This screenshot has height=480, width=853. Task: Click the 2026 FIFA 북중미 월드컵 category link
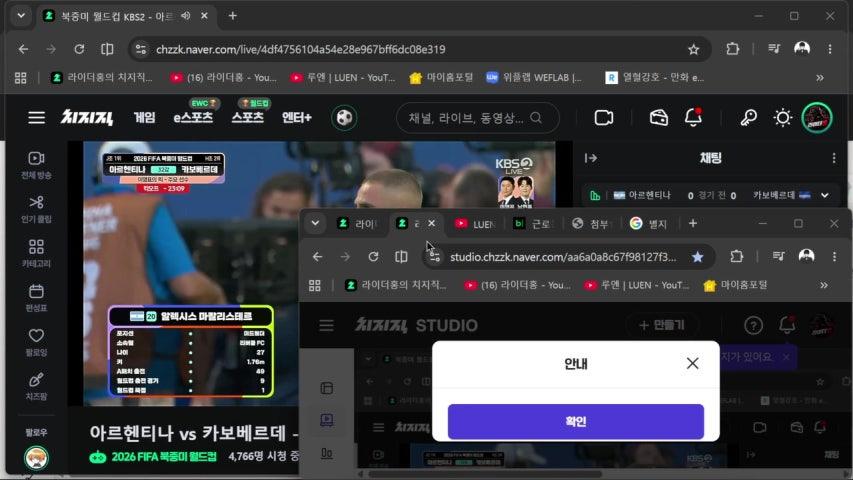click(x=164, y=456)
